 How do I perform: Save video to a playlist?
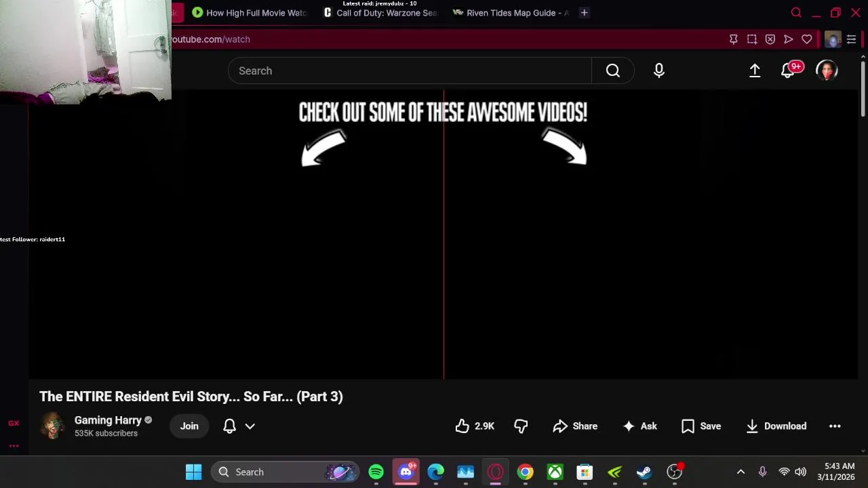click(701, 426)
